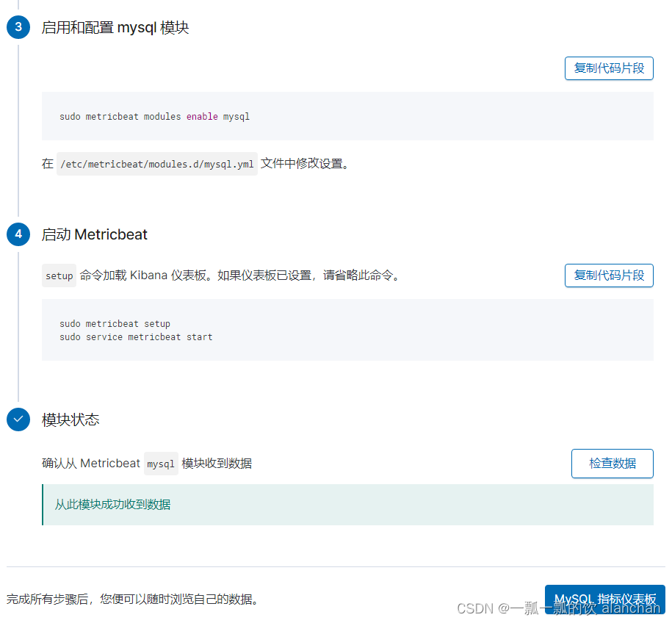The width and height of the screenshot is (672, 623).
Task: Click the 启用和配置 mysql 模块 heading
Action: point(115,28)
